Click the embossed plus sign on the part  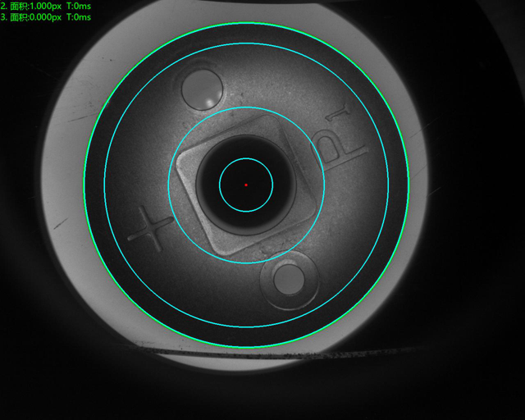(149, 231)
